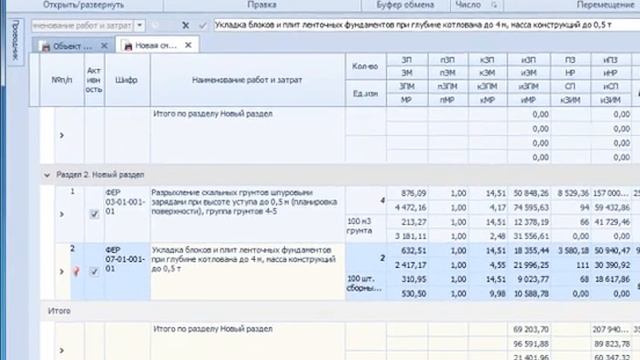Switch to the Объект tab
640x360 pixels.
(73, 46)
